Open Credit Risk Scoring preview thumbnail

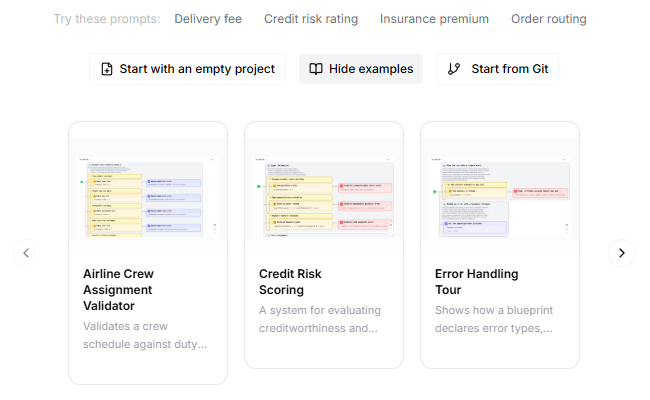click(x=324, y=197)
